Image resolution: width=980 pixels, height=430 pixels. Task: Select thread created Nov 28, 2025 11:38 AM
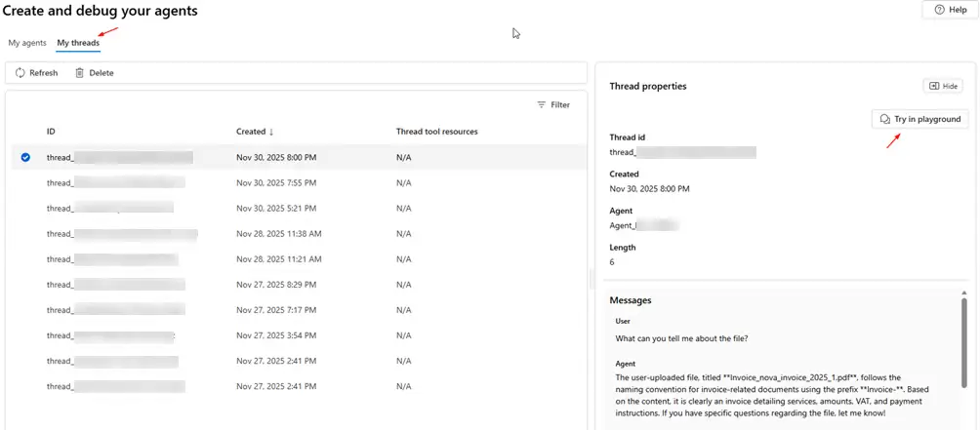pos(278,234)
